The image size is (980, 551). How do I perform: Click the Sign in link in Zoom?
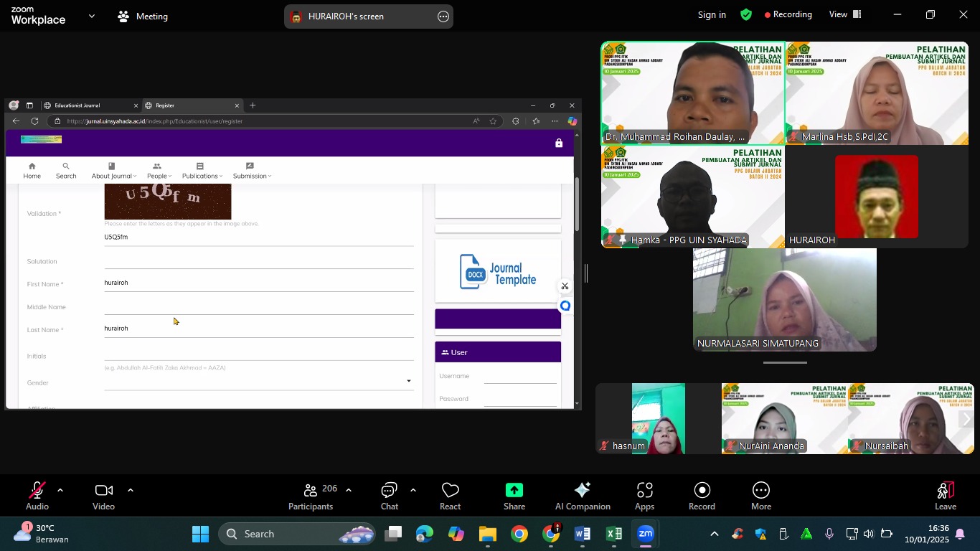[x=712, y=14]
